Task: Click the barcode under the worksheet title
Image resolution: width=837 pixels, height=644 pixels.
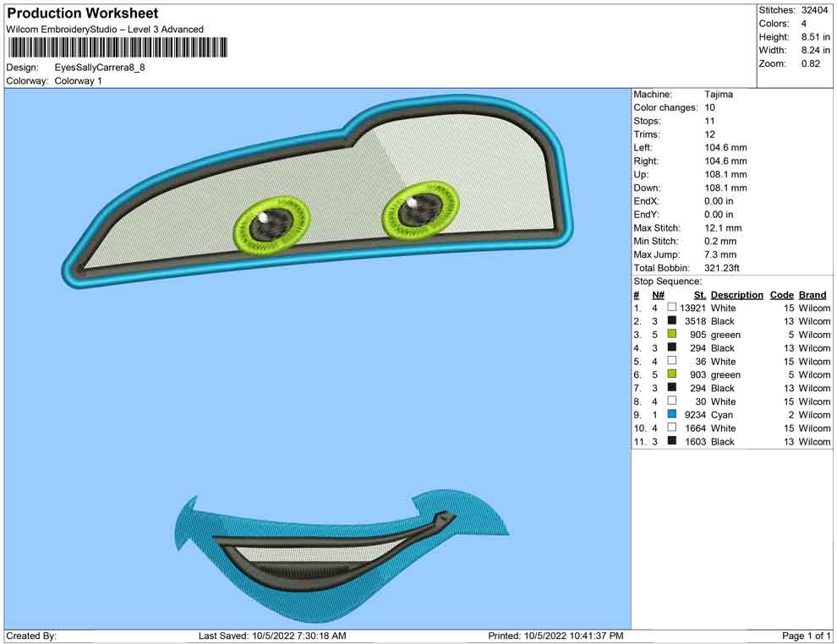Action: (x=117, y=47)
